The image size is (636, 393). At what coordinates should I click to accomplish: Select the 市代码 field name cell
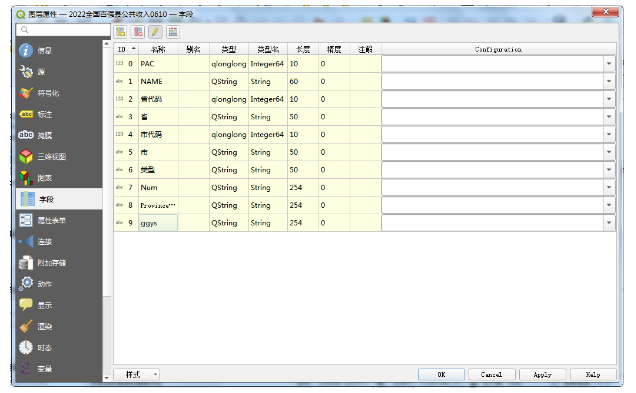158,134
